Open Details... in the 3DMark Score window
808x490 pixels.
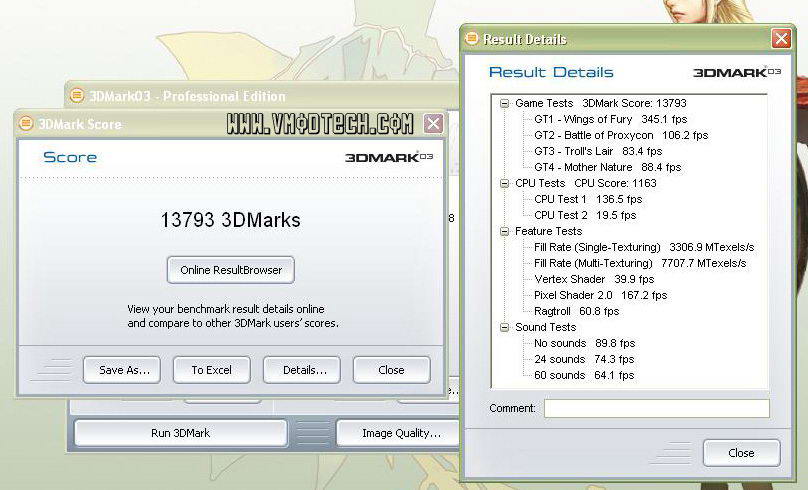[302, 370]
